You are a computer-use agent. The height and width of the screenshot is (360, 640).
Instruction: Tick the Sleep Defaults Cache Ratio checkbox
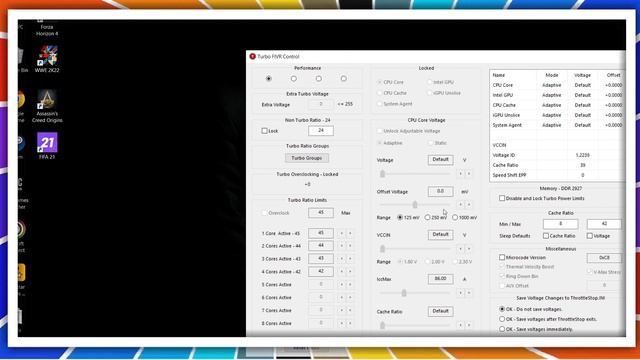point(546,236)
